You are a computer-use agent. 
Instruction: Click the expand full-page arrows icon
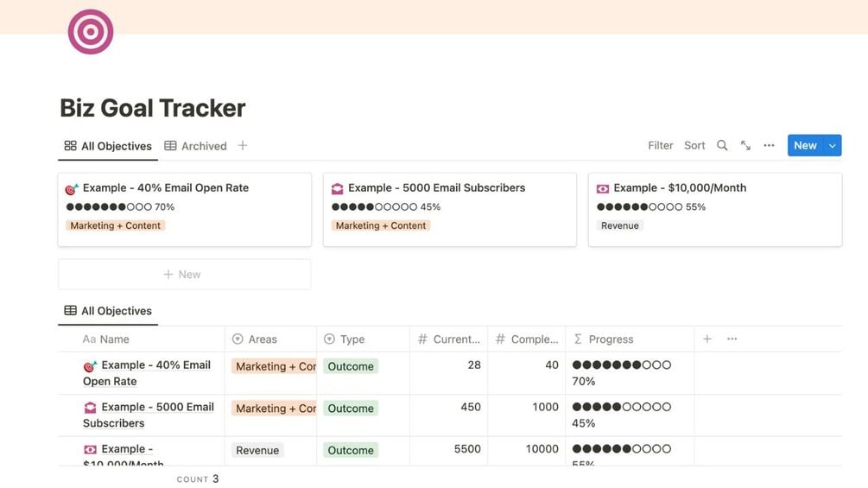745,146
